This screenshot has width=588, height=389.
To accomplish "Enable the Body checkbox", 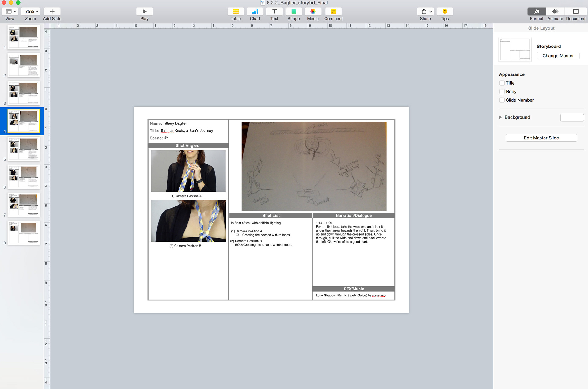I will (x=502, y=92).
